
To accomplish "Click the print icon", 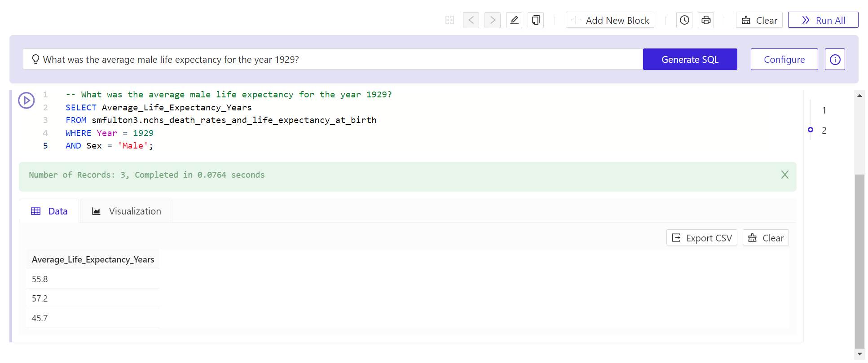I will point(706,20).
